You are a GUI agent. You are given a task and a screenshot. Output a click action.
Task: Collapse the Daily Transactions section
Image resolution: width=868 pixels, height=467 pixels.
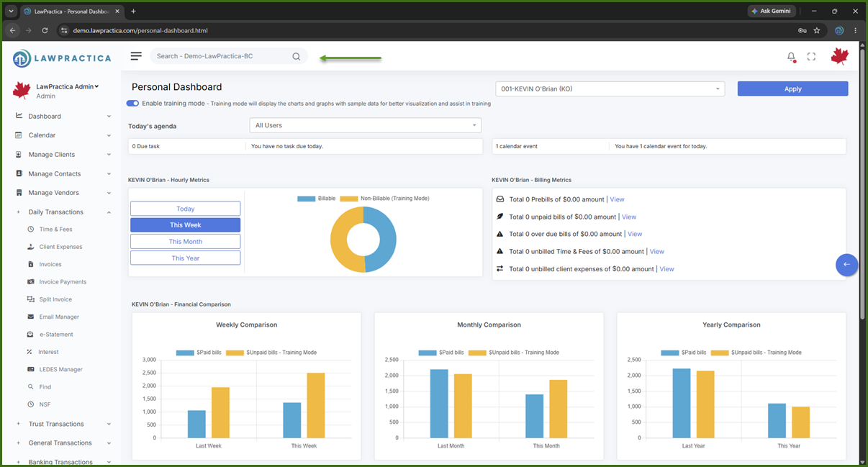click(x=109, y=212)
